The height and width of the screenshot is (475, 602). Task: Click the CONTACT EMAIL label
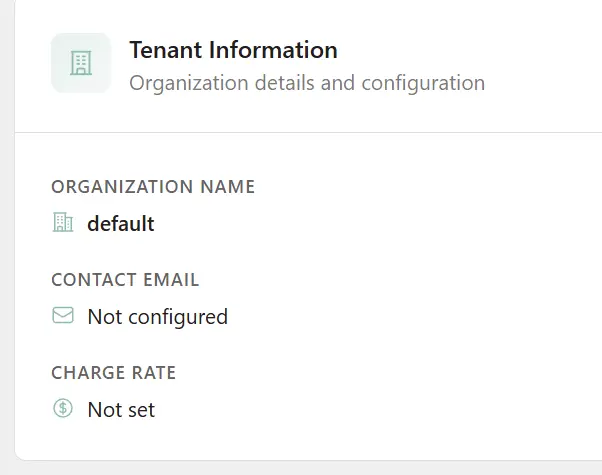point(125,280)
